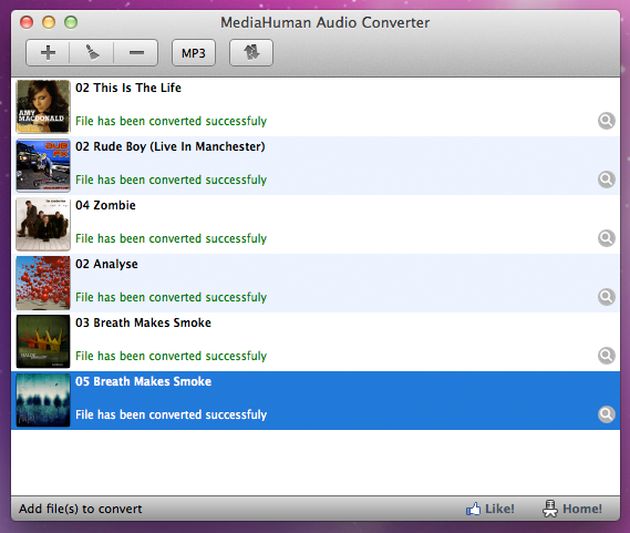Image resolution: width=630 pixels, height=533 pixels.
Task: Click 'Add file(s) to convert' status text
Action: click(x=80, y=508)
